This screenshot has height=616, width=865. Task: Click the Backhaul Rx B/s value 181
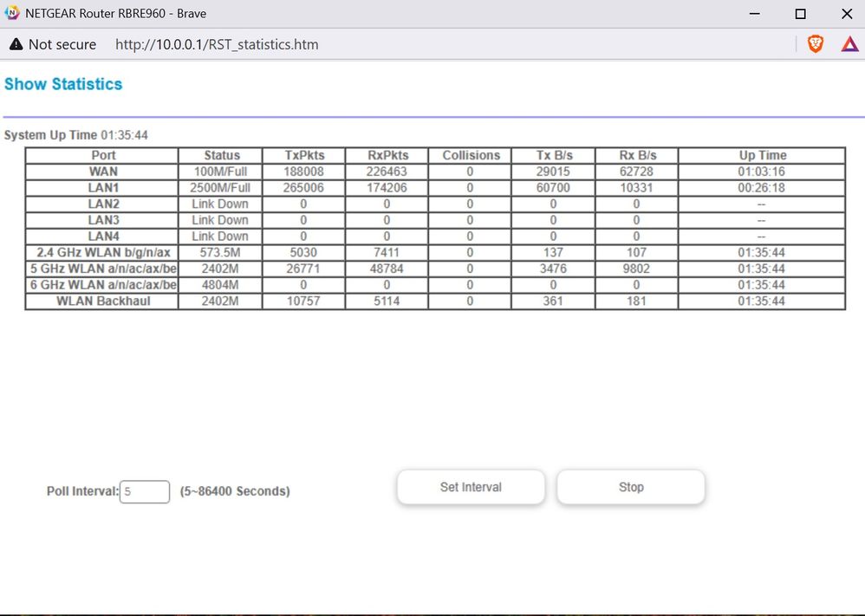tap(636, 302)
